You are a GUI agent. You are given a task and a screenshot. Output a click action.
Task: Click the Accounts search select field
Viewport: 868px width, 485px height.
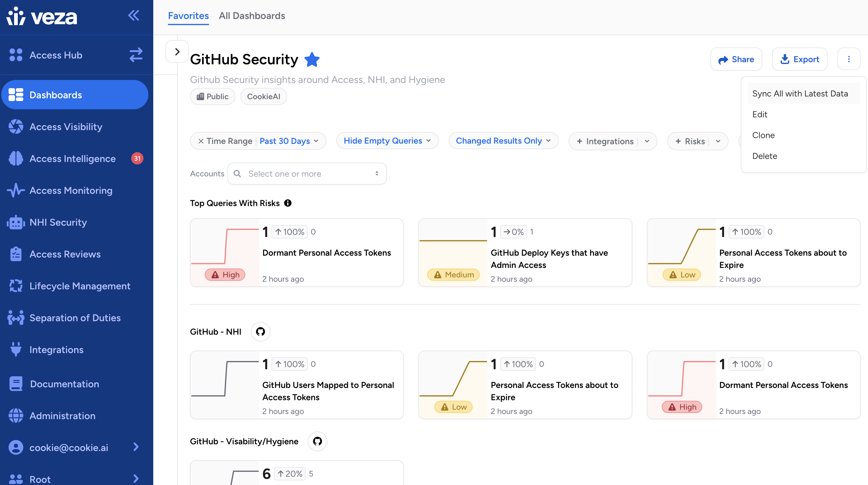[306, 174]
